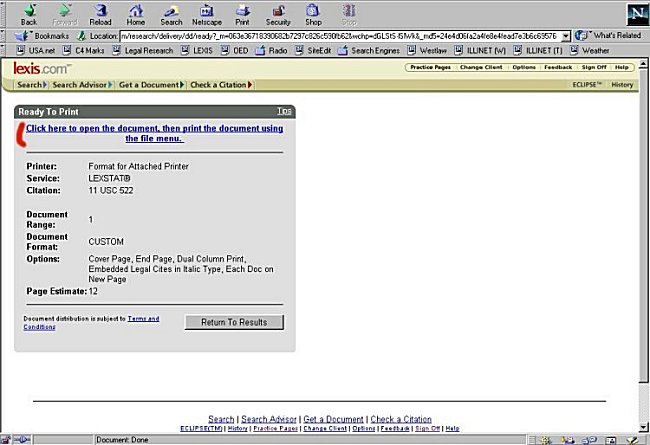Click the scrollbar up arrow

tap(643, 64)
